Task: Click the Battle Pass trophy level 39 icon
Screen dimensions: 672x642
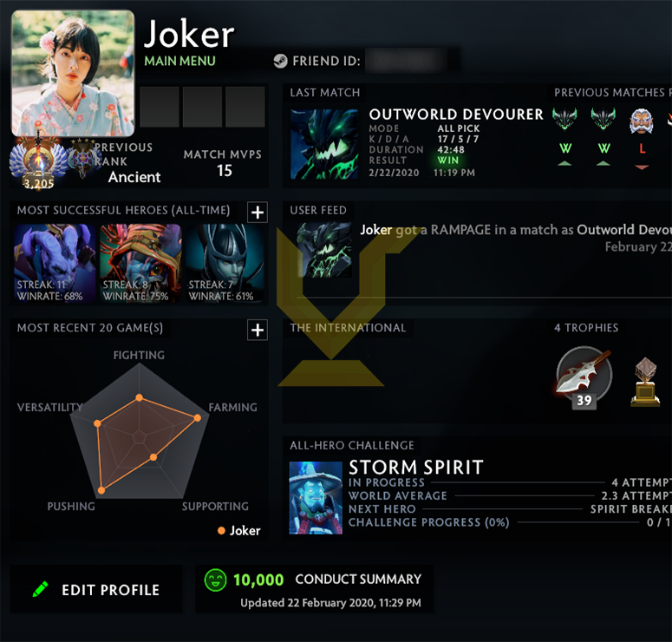Action: 584,377
